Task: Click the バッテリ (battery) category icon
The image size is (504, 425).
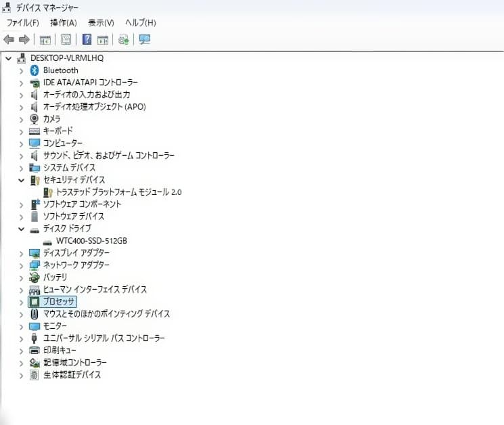Action: [x=35, y=277]
